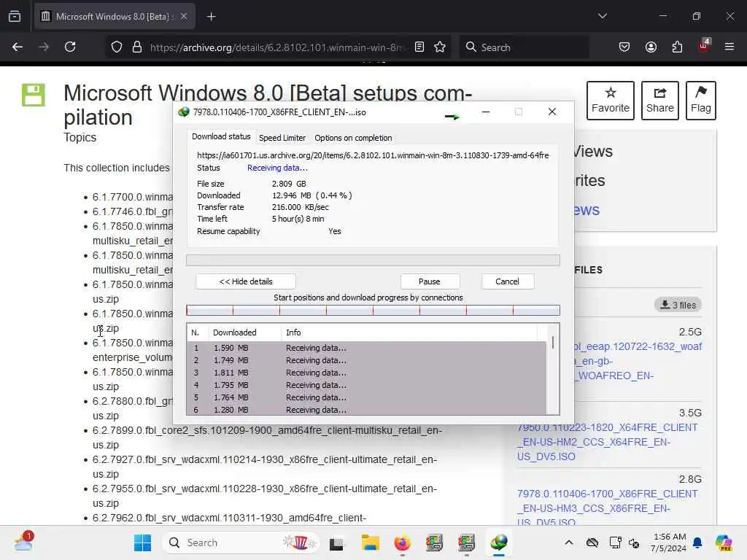Select connection row 6 with 1.280 MB
The image size is (747, 560).
coord(366,410)
